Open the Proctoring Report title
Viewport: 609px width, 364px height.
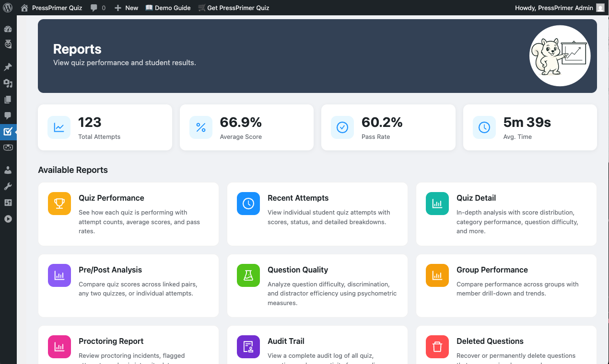click(111, 341)
